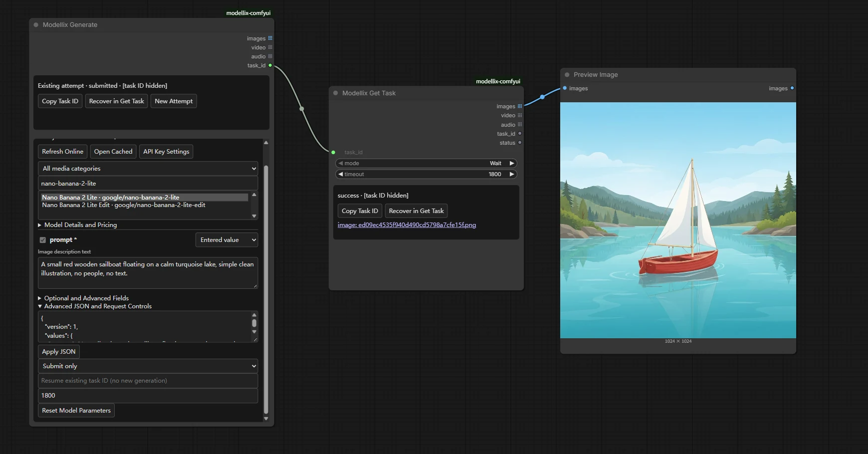Screen dimensions: 868x454
Task: Click the task_id input connector on Get Task node
Action: (x=333, y=152)
